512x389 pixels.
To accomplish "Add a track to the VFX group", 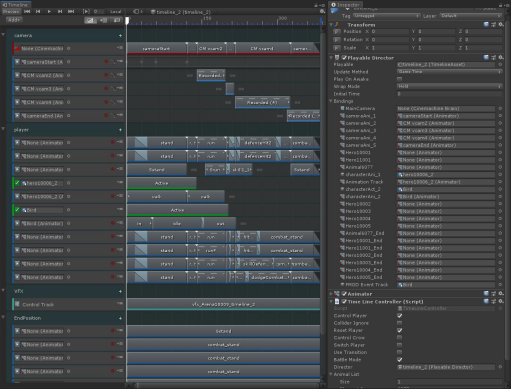I will [x=120, y=291].
